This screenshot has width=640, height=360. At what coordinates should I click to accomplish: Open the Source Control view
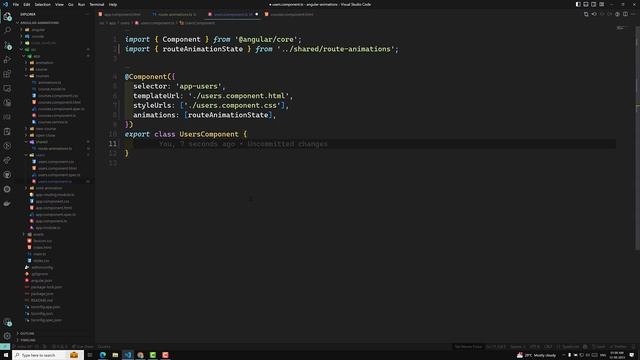[7, 45]
